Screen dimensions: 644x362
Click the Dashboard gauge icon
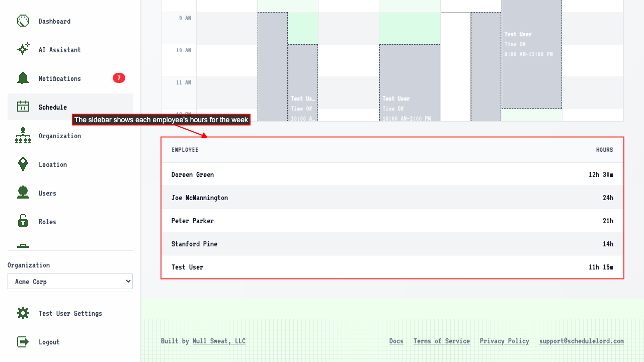tap(23, 21)
